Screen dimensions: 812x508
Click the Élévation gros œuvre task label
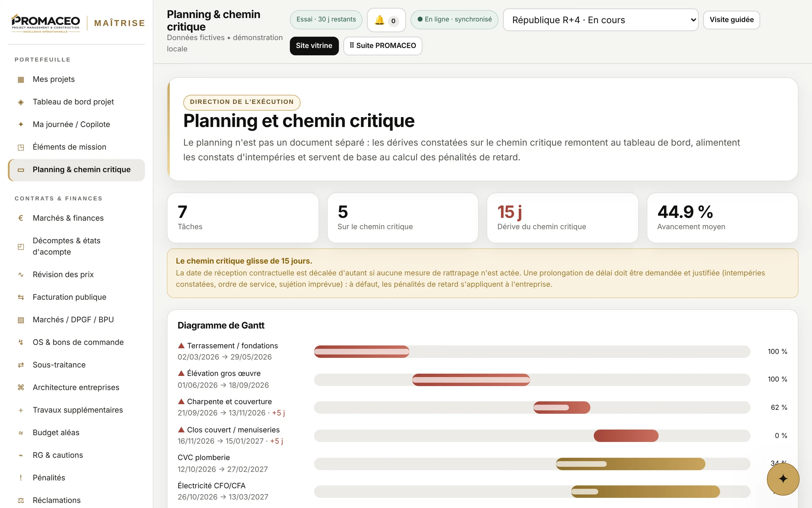pos(224,373)
